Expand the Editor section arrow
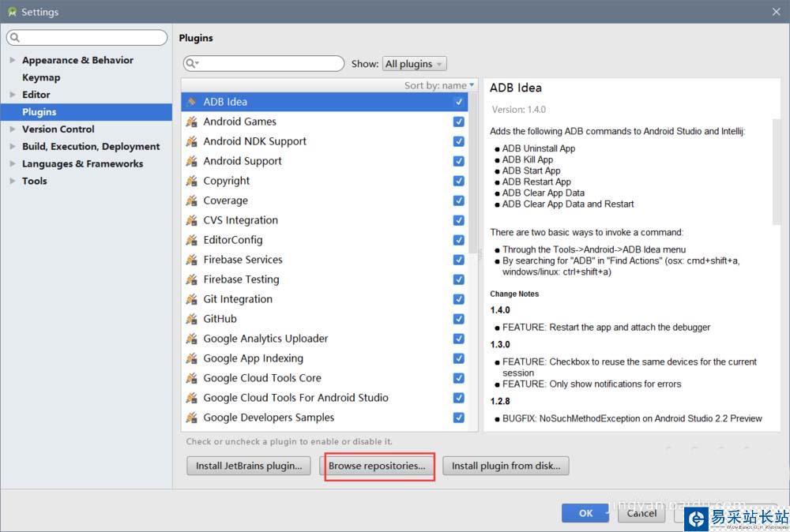This screenshot has height=532, width=790. pyautogui.click(x=13, y=95)
